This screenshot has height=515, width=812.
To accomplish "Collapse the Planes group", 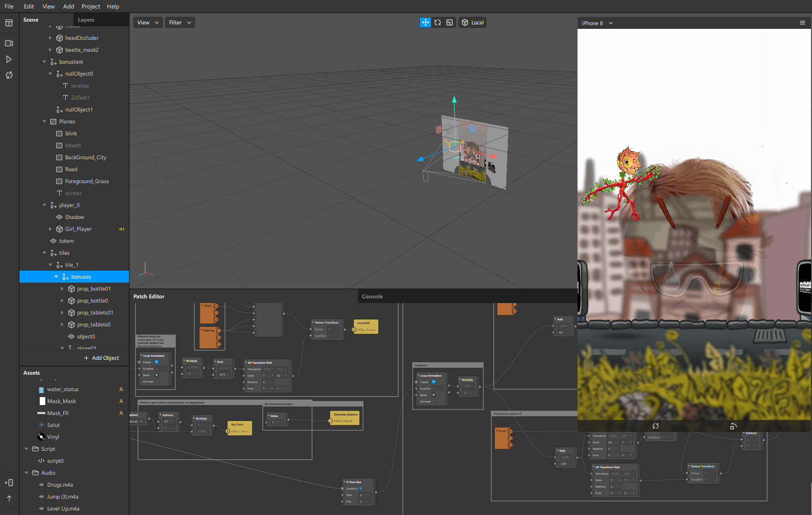I will click(x=44, y=121).
